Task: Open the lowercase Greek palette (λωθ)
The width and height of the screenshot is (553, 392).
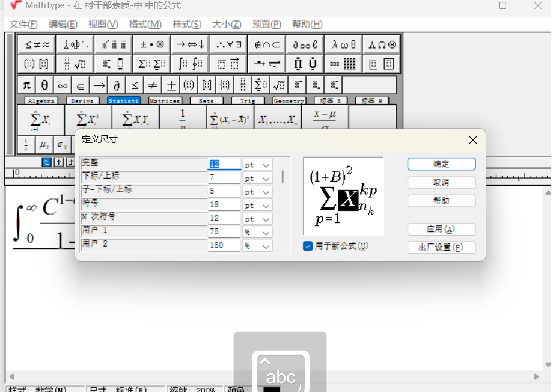Action: 343,44
